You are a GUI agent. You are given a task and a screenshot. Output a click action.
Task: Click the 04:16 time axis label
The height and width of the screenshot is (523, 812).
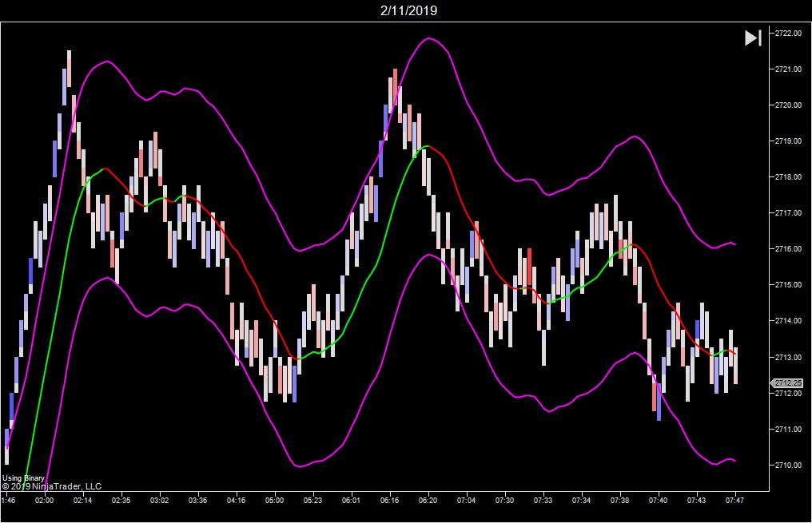(x=236, y=500)
